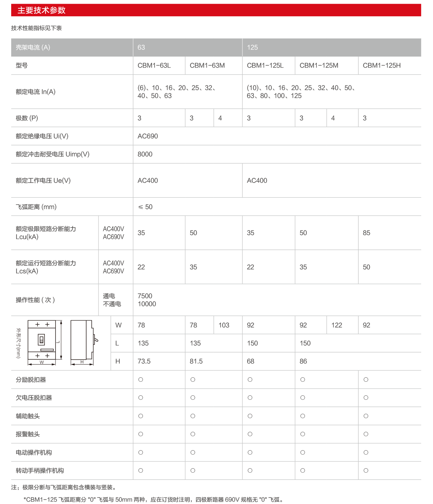Click the 额定运行短路分断能力 Lcs(kA) label
The height and width of the screenshot is (504, 433).
[46, 267]
